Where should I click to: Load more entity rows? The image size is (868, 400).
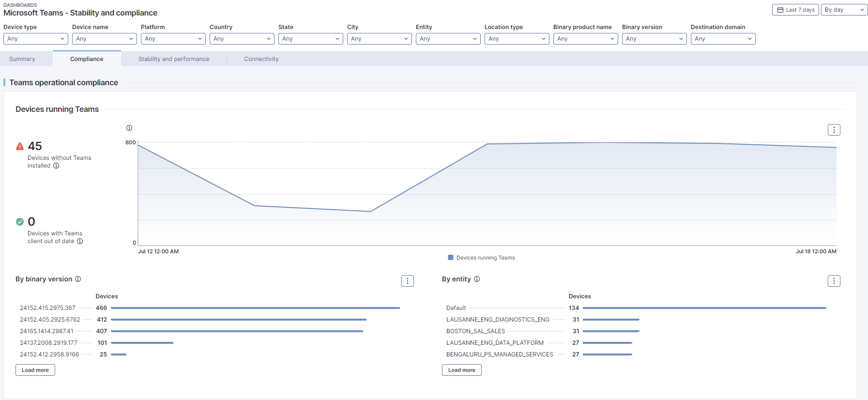tap(461, 370)
